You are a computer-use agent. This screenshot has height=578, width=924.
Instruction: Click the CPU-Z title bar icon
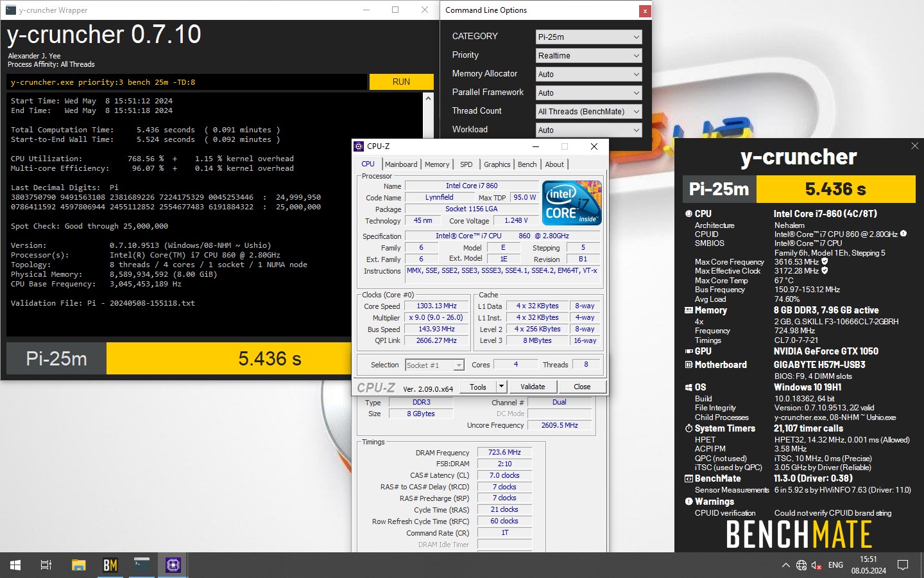359,146
